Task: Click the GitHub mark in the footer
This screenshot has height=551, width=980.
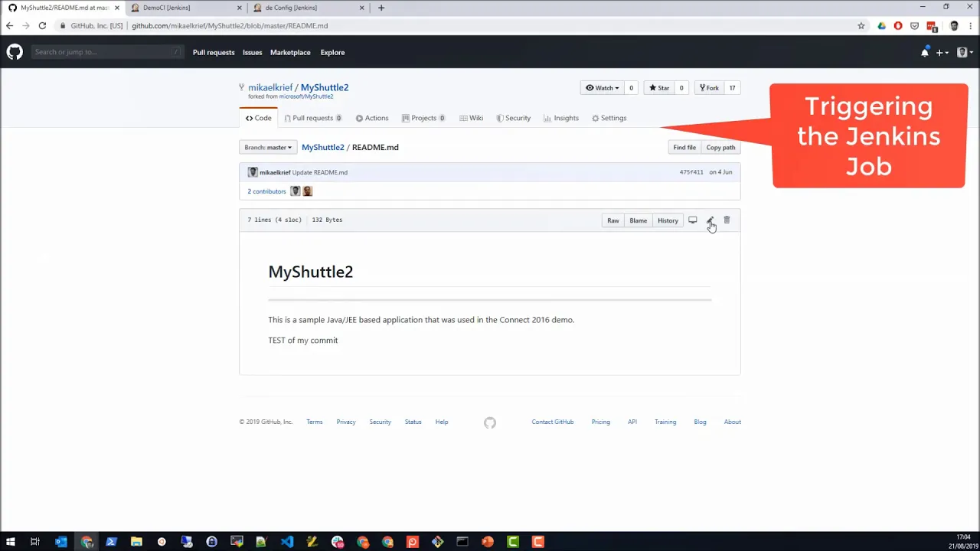Action: [x=490, y=422]
